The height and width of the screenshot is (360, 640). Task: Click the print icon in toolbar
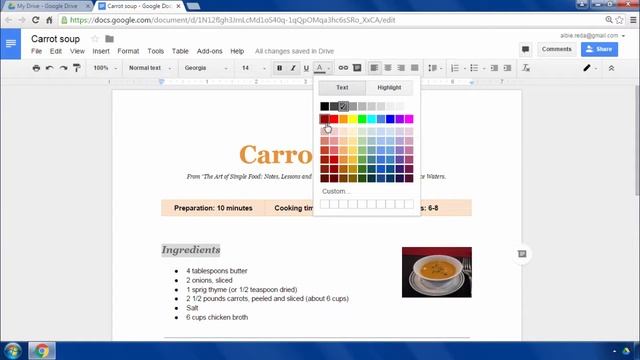36,68
